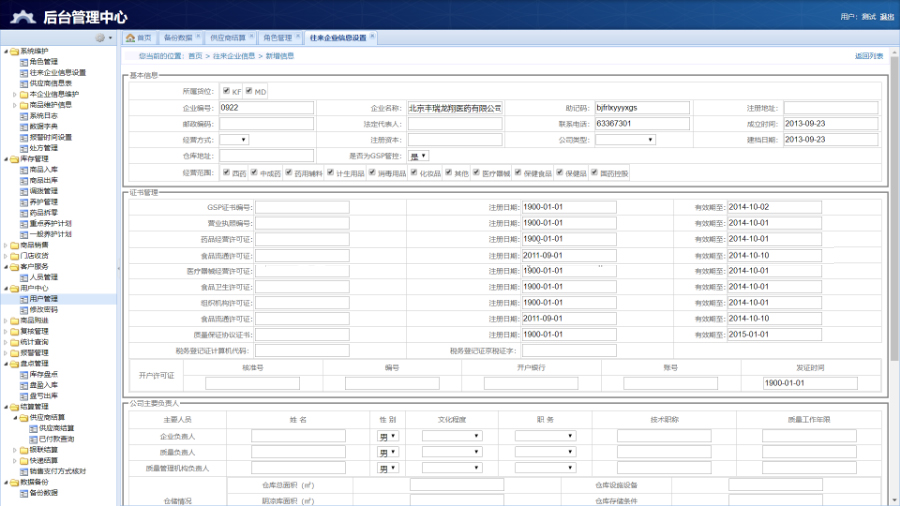Image resolution: width=900 pixels, height=506 pixels.
Task: Click the page icon beside 数据字典
Action: click(x=23, y=127)
